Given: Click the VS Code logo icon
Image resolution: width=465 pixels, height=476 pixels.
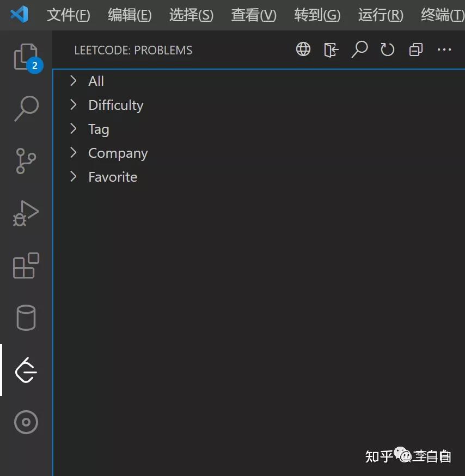Looking at the screenshot, I should coord(20,14).
